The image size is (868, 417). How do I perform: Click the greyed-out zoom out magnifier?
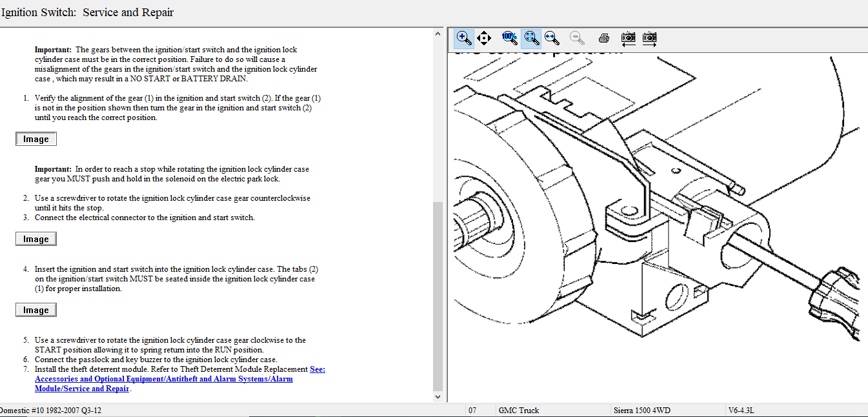point(577,38)
